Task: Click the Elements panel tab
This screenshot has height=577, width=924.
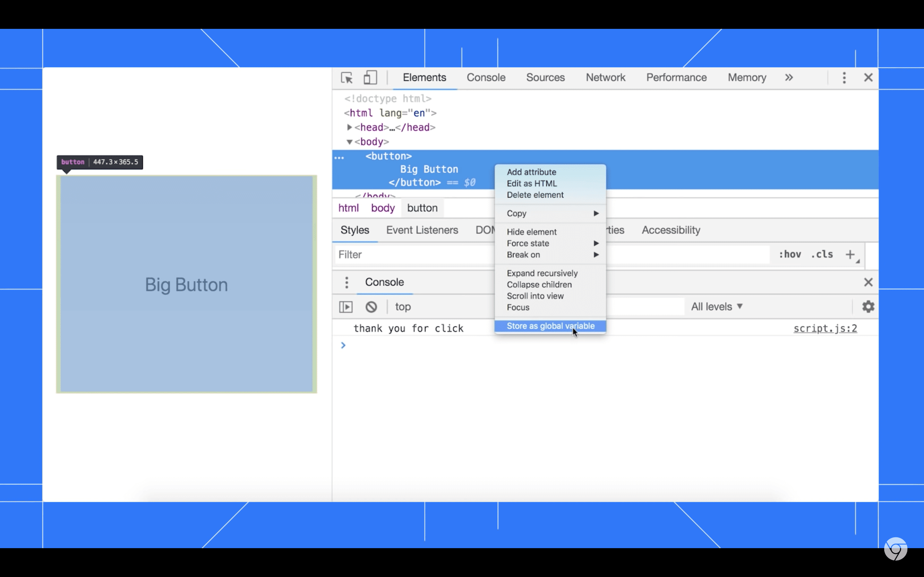Action: coord(424,77)
